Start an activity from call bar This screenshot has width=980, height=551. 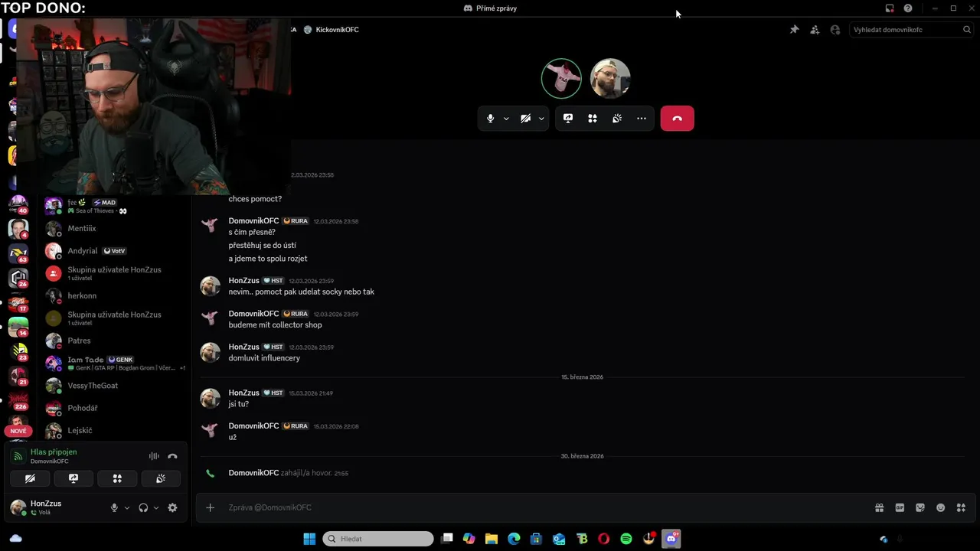click(x=593, y=119)
